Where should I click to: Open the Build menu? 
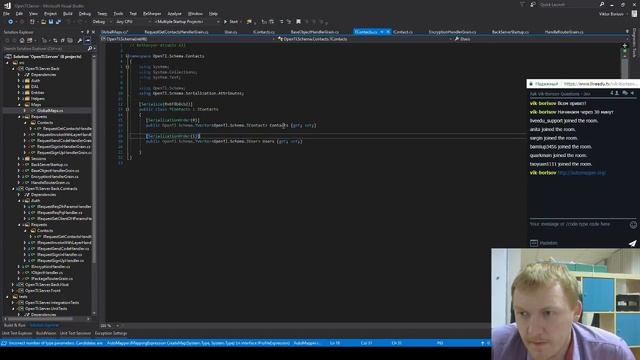tap(68, 13)
